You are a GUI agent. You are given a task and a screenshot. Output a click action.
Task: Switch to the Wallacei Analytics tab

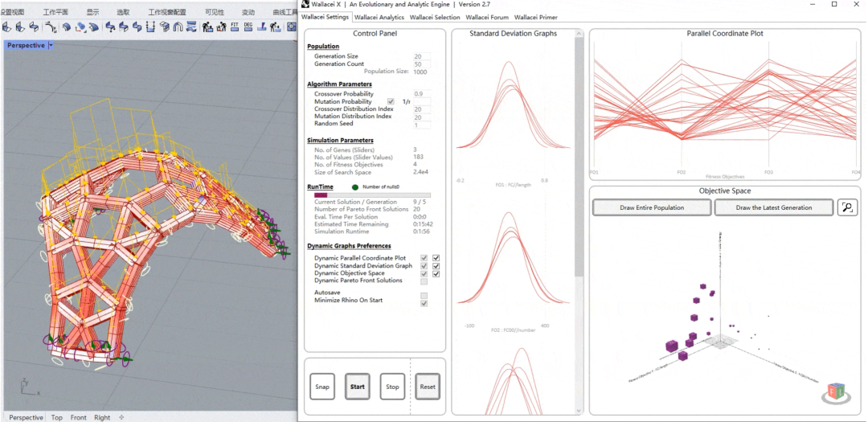coord(379,17)
